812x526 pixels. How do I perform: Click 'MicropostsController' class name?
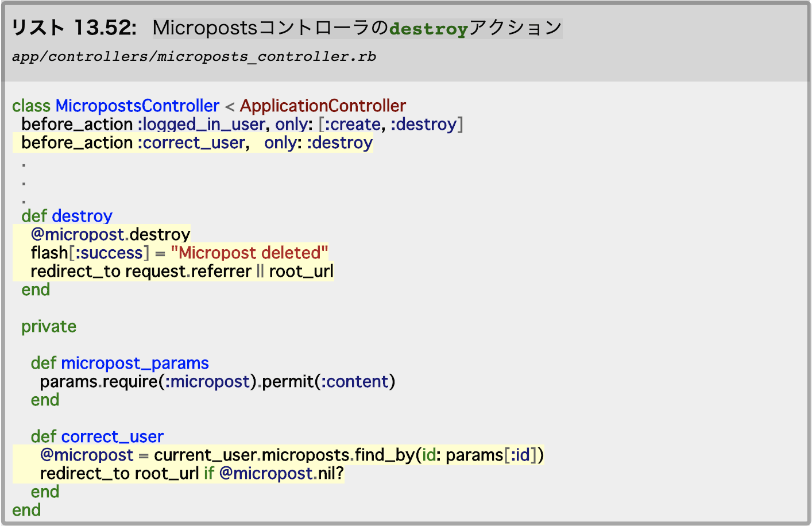tap(137, 106)
